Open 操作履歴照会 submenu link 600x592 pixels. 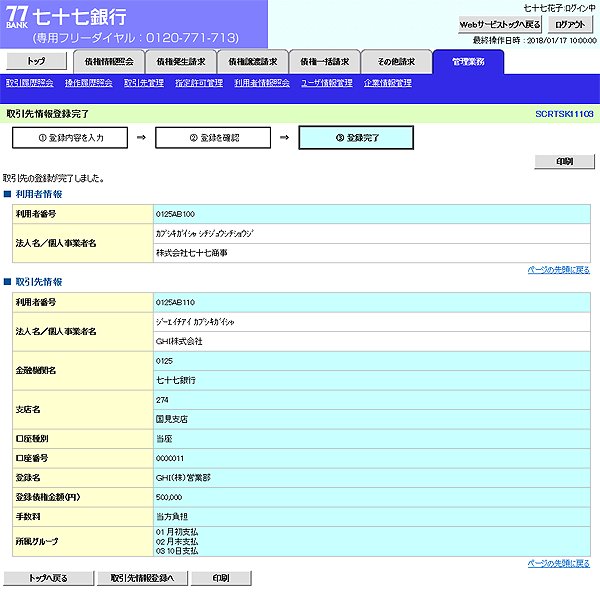tap(89, 83)
